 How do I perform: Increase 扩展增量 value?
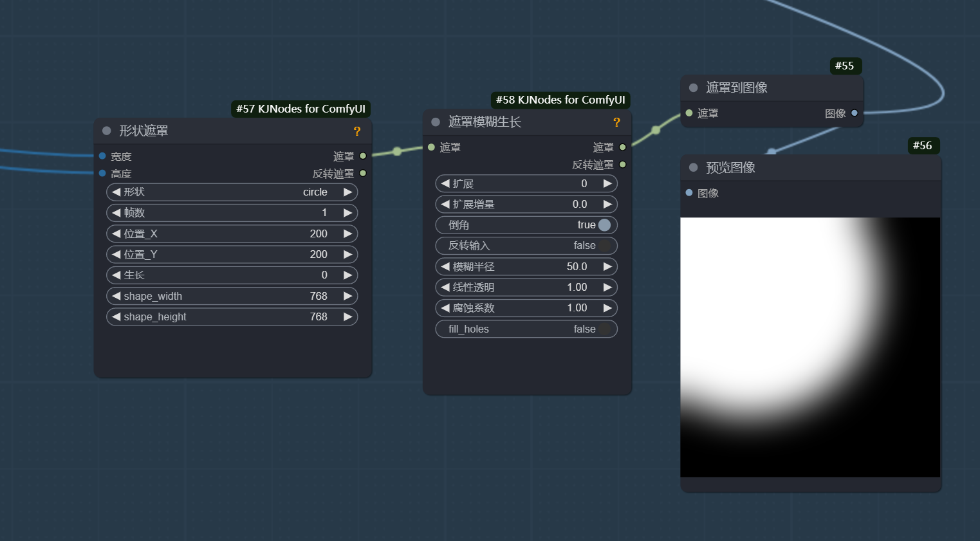[x=607, y=204]
